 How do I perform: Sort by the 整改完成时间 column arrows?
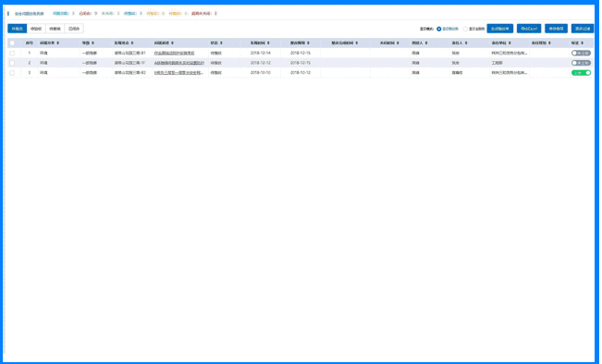click(x=357, y=42)
